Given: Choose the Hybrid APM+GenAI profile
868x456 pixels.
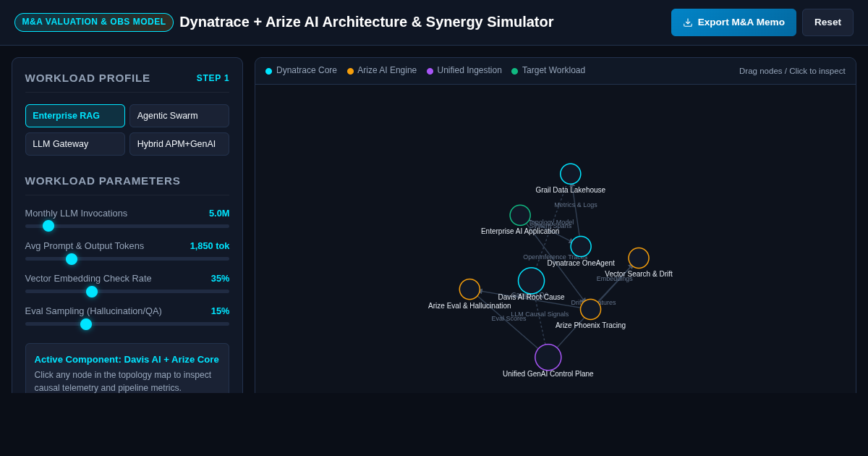Looking at the screenshot, I should coord(179,144).
